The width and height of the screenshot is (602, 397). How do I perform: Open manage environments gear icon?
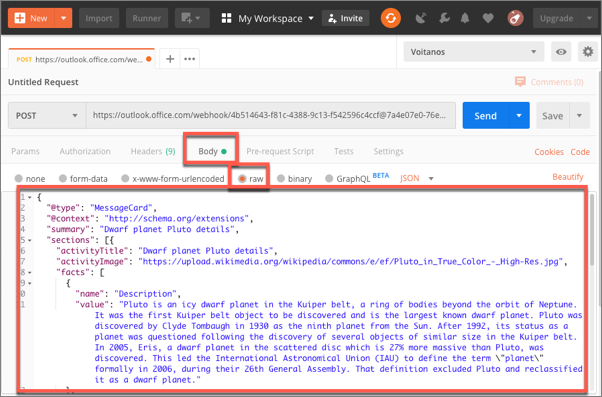click(588, 51)
